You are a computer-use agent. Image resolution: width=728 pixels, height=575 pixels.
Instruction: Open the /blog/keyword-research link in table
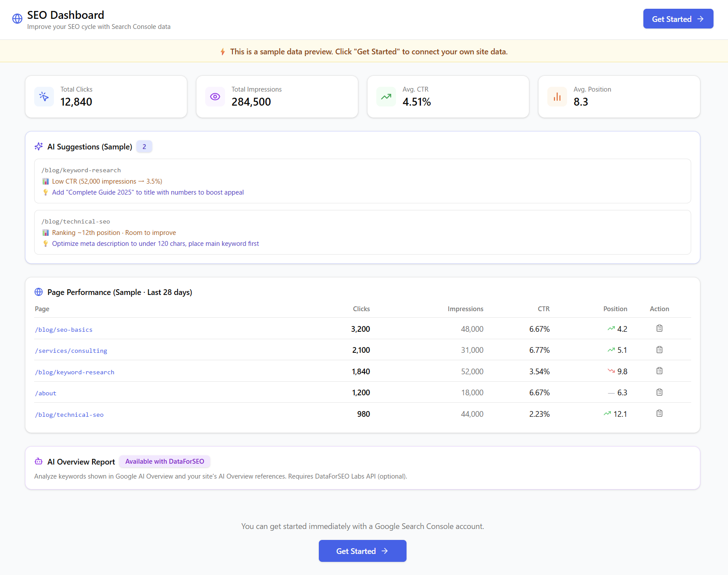(x=75, y=372)
